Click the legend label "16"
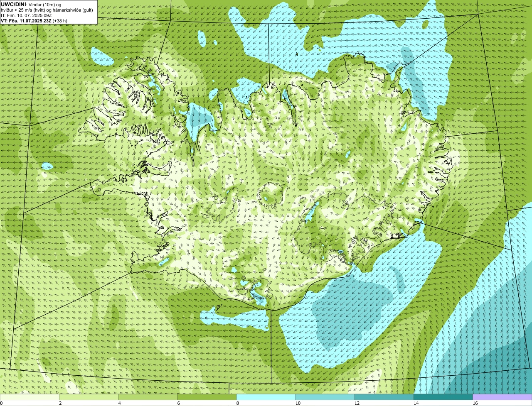Image resolution: width=532 pixels, height=406 pixels. pyautogui.click(x=475, y=403)
